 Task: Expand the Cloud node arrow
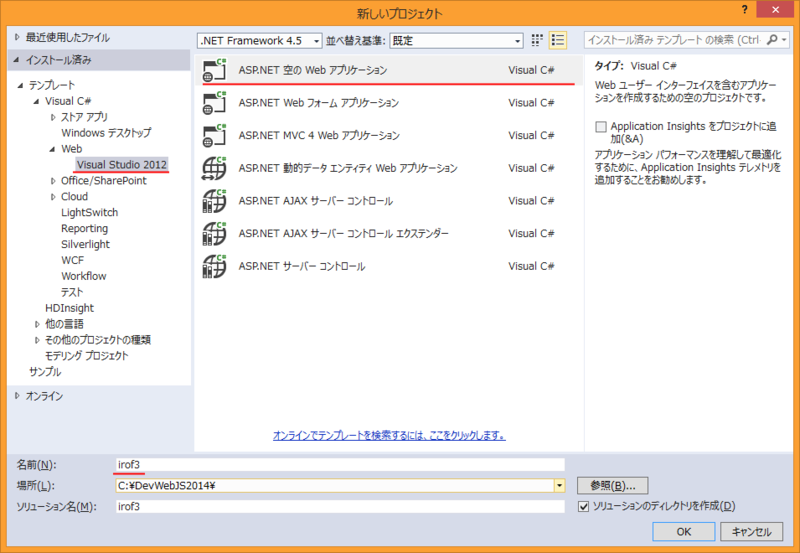[x=53, y=197]
